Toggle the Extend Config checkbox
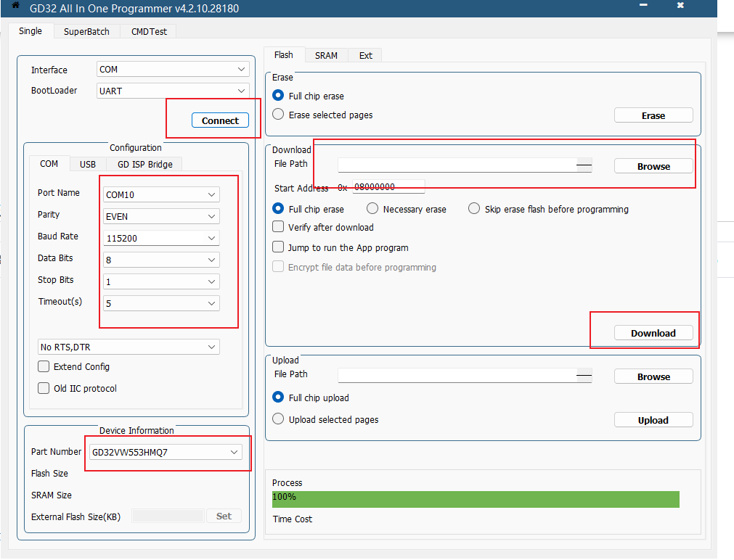 click(x=44, y=367)
